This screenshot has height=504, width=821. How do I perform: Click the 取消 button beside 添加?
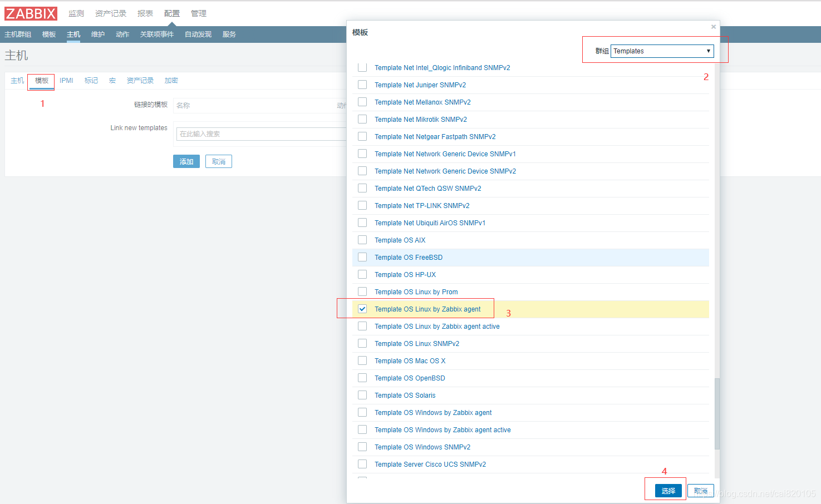tap(219, 161)
